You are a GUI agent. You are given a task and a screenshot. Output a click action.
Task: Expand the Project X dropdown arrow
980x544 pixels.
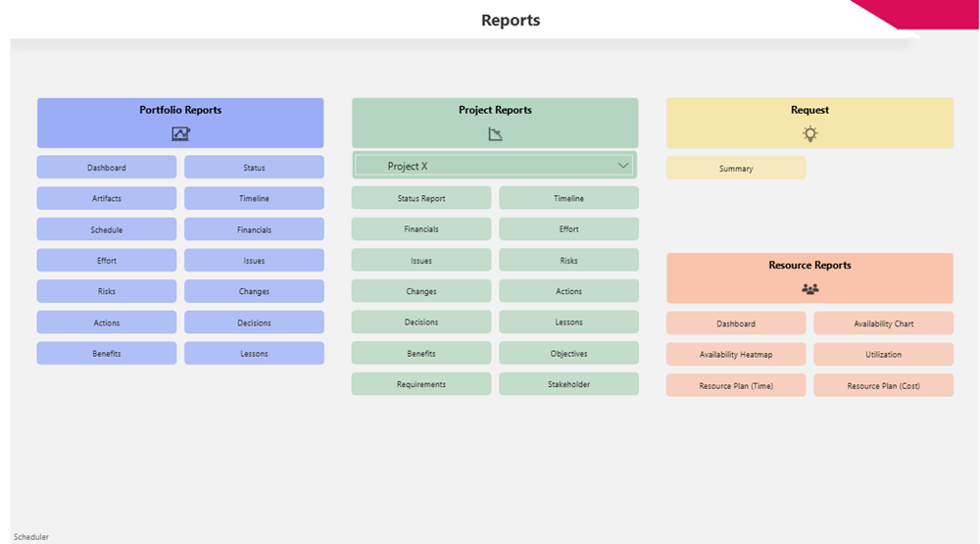click(623, 166)
